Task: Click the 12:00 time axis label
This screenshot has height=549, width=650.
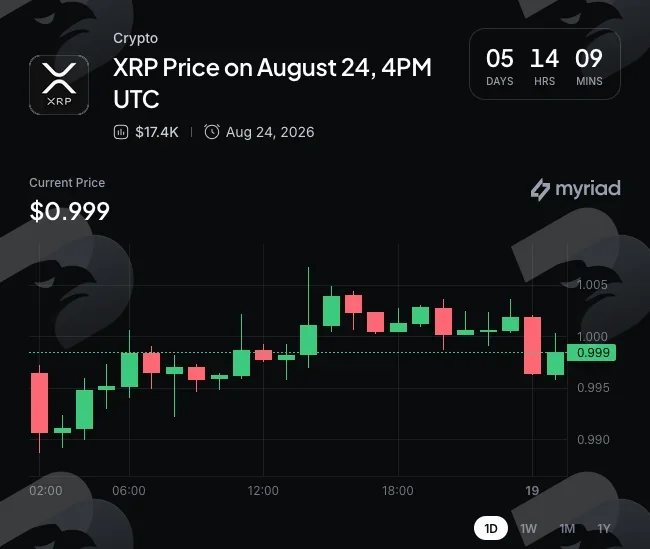Action: click(263, 491)
